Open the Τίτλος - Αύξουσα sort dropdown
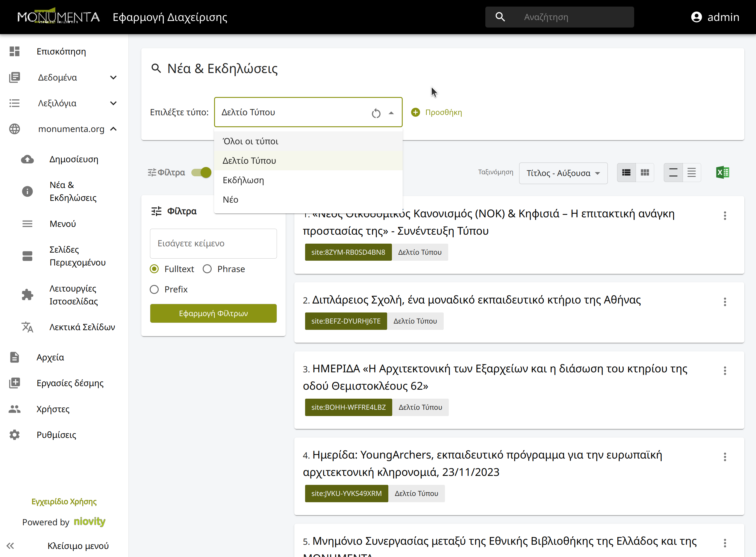The width and height of the screenshot is (756, 557). (563, 173)
